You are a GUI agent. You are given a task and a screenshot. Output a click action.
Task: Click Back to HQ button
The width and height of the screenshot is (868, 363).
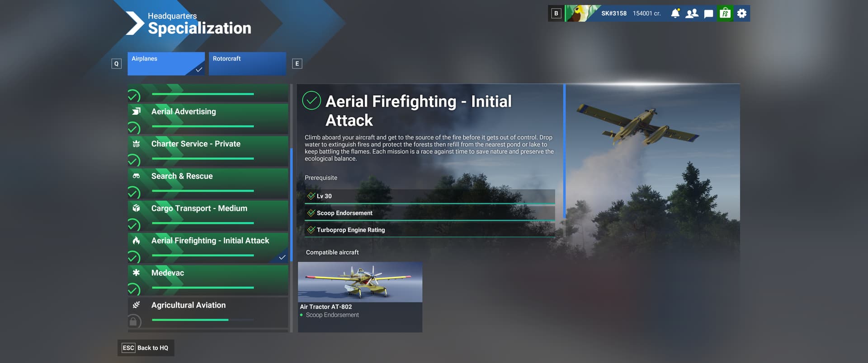pos(146,348)
